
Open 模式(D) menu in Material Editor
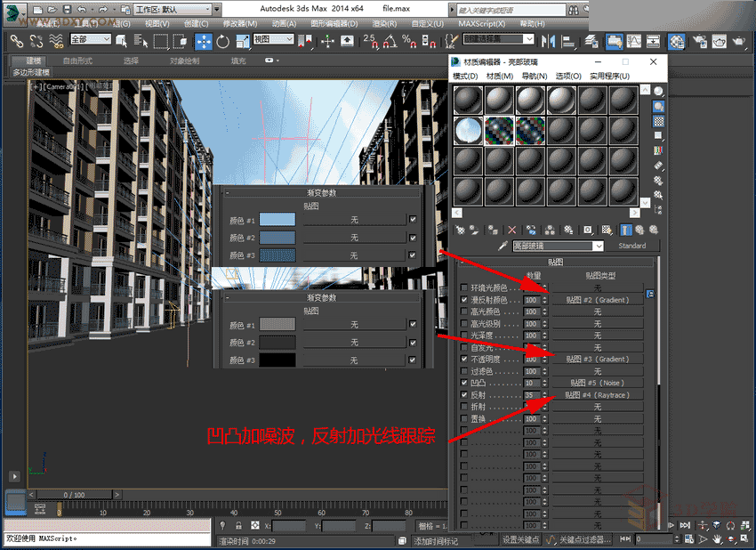coord(465,77)
